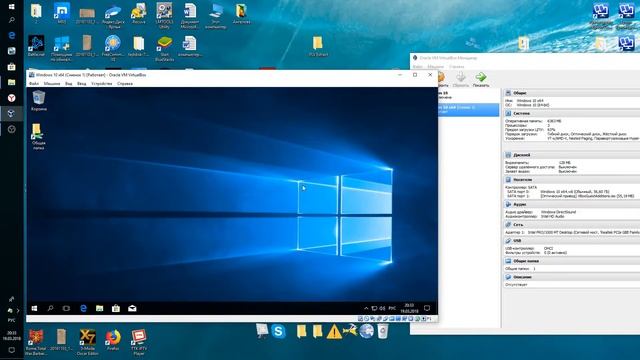Click the VirtualBox icon in host taskbar
Viewport: 640px width, 360px height.
[11, 113]
